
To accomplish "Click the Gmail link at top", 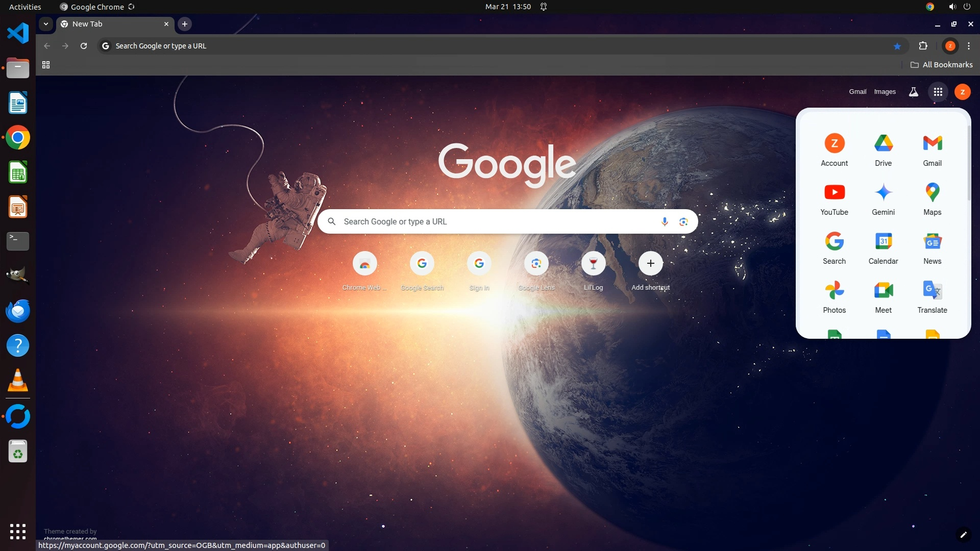I will [857, 92].
